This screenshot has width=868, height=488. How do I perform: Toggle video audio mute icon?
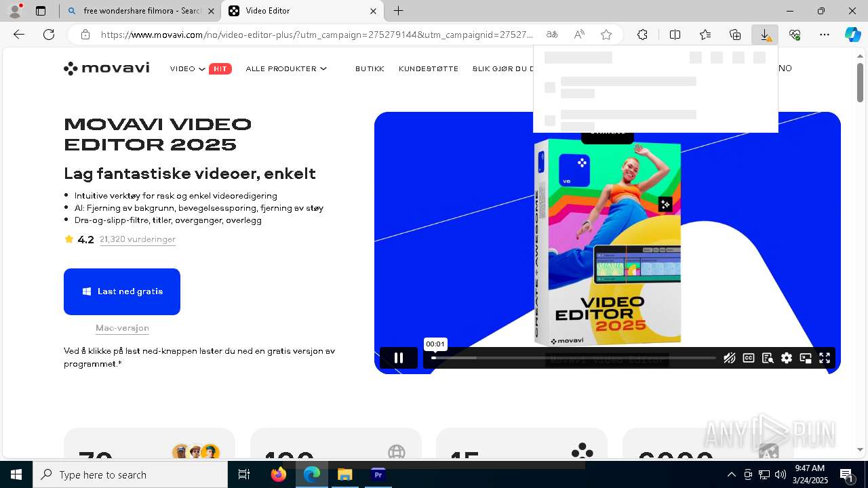(x=730, y=358)
